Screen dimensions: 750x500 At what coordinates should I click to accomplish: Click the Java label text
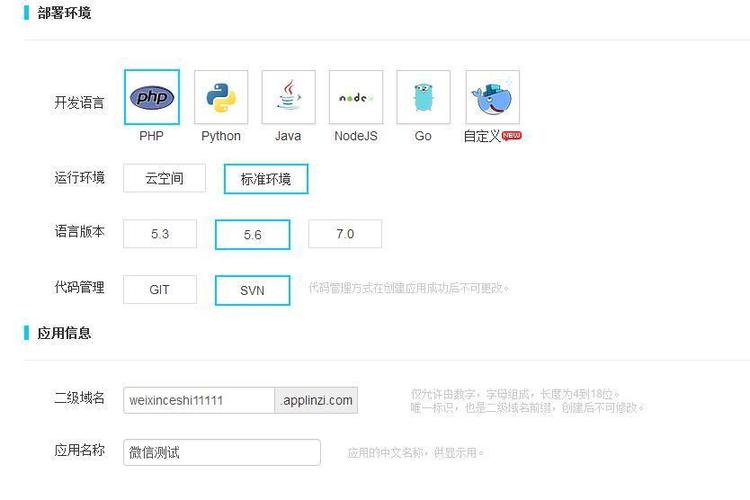click(x=288, y=136)
